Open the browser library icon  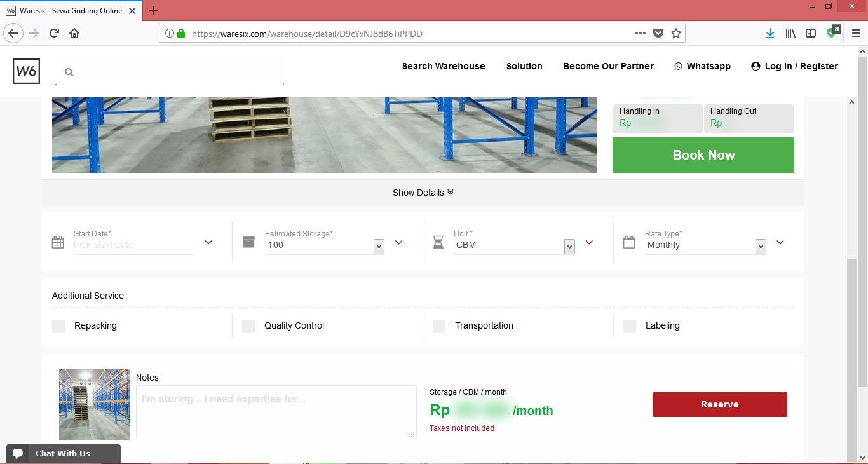click(x=790, y=34)
